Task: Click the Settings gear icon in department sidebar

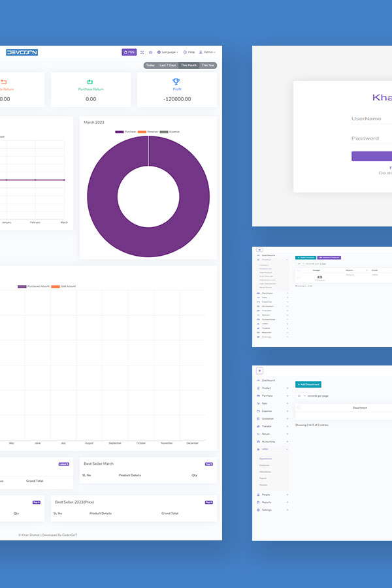Action: [258, 510]
